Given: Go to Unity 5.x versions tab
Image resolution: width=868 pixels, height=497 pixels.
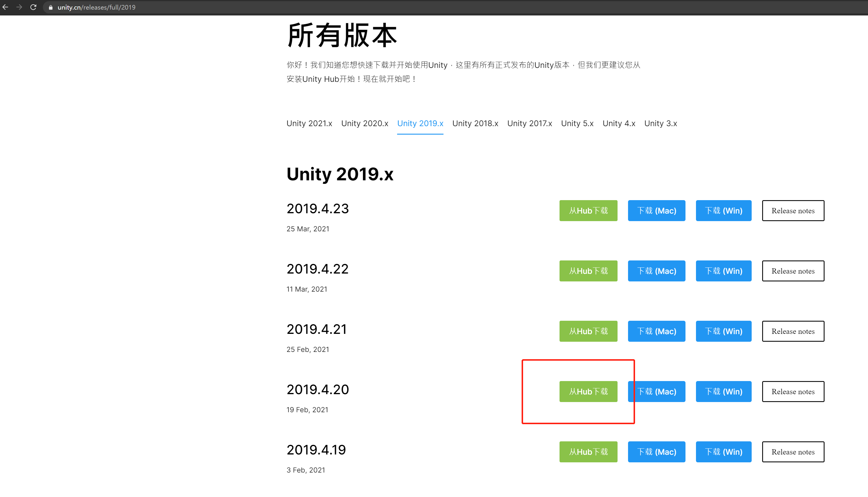Looking at the screenshot, I should pos(577,123).
